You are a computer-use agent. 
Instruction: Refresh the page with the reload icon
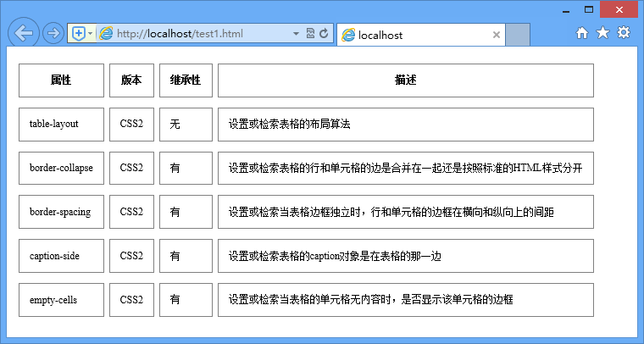click(x=323, y=34)
